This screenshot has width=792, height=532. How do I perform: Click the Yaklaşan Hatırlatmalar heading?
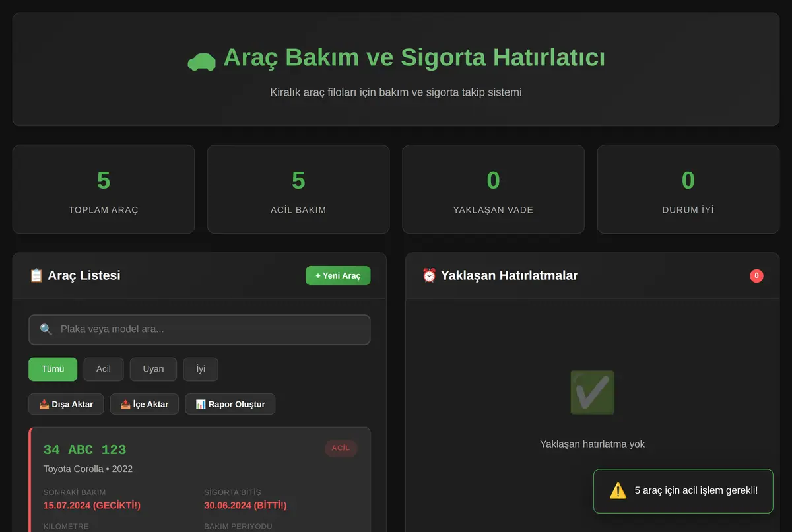pyautogui.click(x=509, y=275)
